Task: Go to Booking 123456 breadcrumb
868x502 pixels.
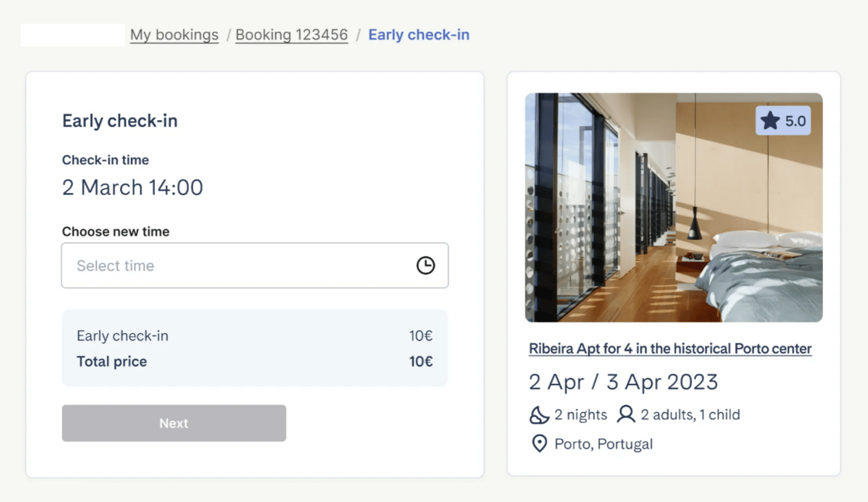Action: [291, 35]
